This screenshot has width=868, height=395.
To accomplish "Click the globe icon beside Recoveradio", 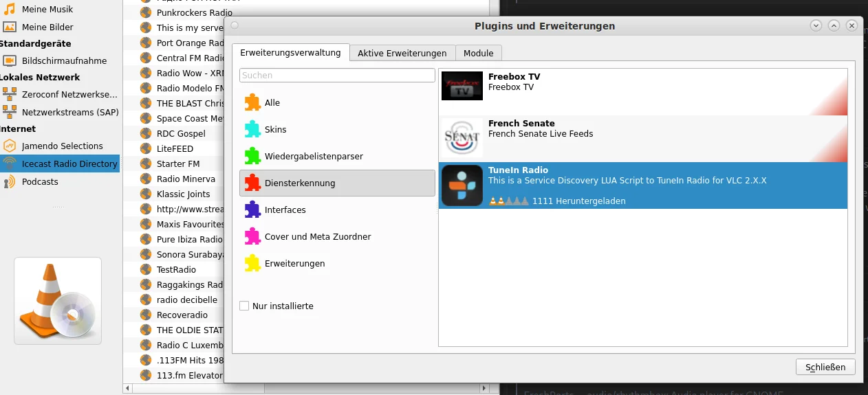I will [x=145, y=315].
